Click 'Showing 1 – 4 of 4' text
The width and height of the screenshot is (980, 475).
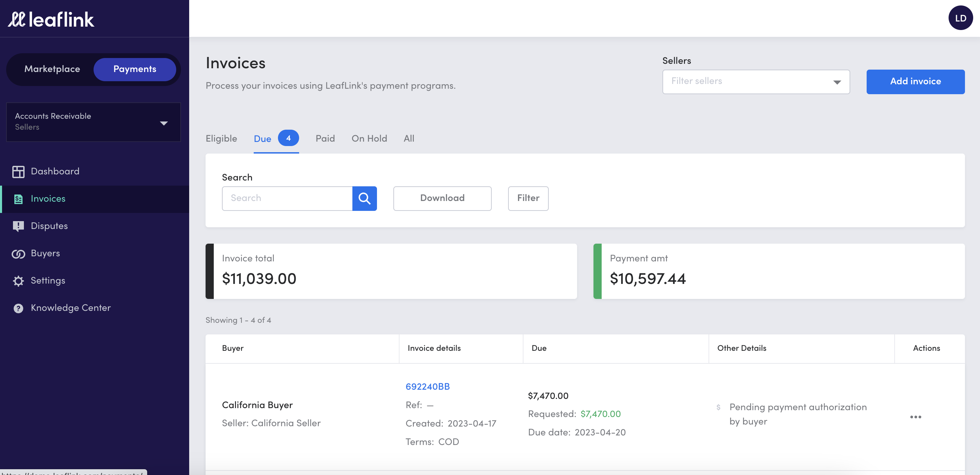point(238,320)
